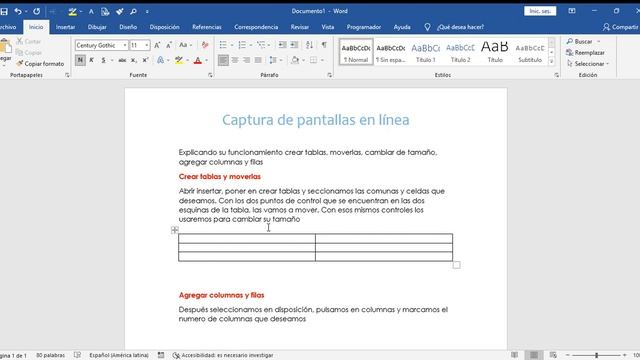Click the red font color button
This screenshot has width=640, height=360.
coord(198,60)
